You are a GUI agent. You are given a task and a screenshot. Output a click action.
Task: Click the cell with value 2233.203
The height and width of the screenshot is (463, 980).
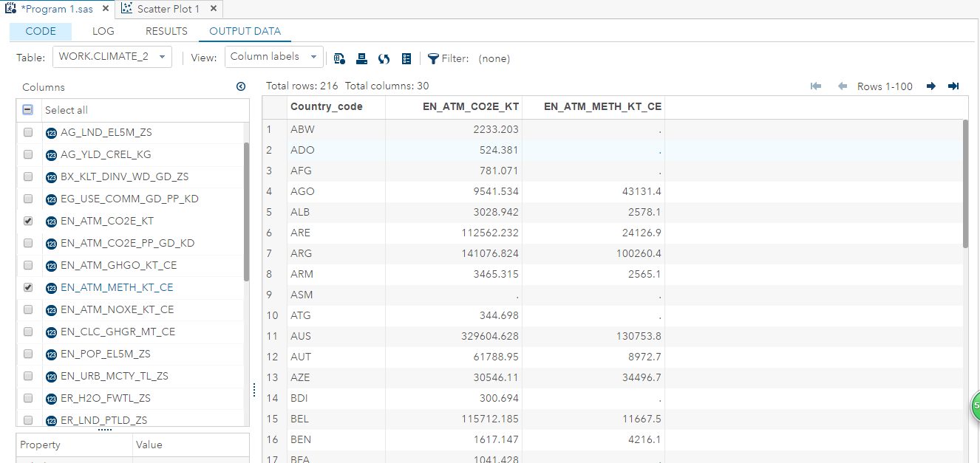coord(454,129)
